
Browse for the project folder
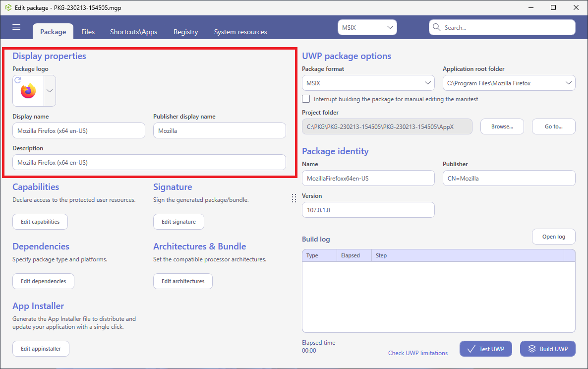pos(502,127)
